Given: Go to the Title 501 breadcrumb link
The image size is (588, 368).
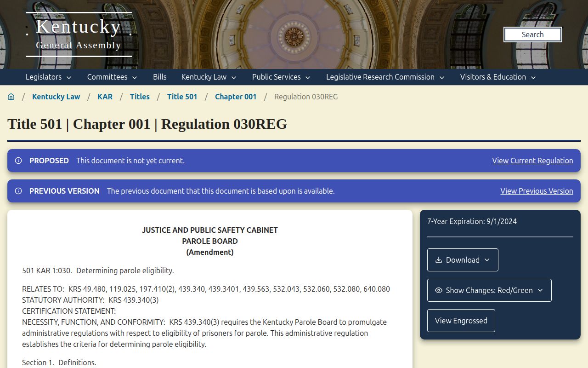Looking at the screenshot, I should point(182,97).
